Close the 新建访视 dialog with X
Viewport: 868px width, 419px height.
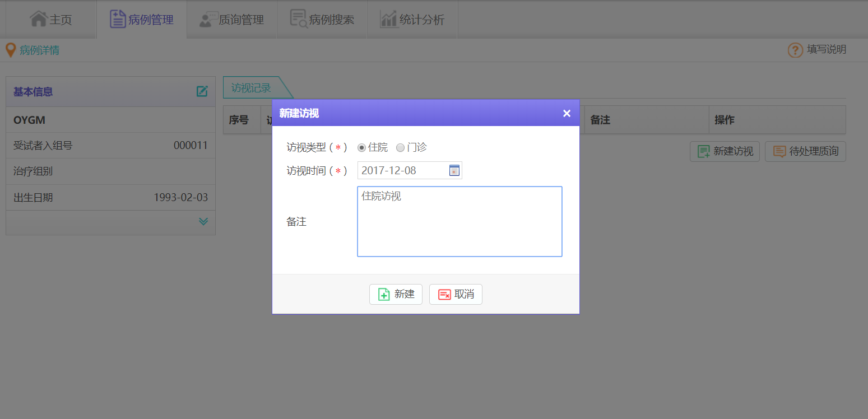[567, 114]
